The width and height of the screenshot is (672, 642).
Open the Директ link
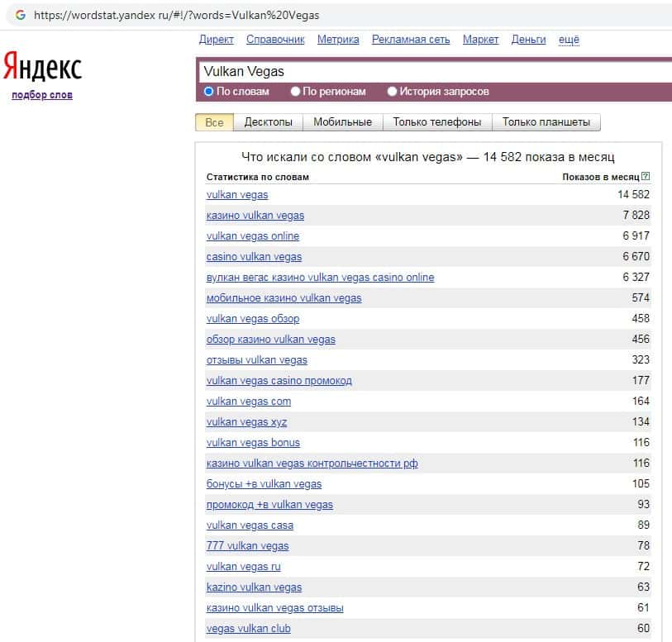pyautogui.click(x=217, y=39)
